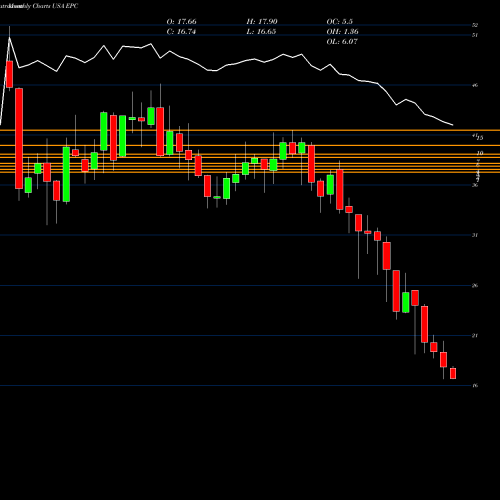Click the price axis label '26'
The width and height of the screenshot is (500, 500).
[x=475, y=286]
